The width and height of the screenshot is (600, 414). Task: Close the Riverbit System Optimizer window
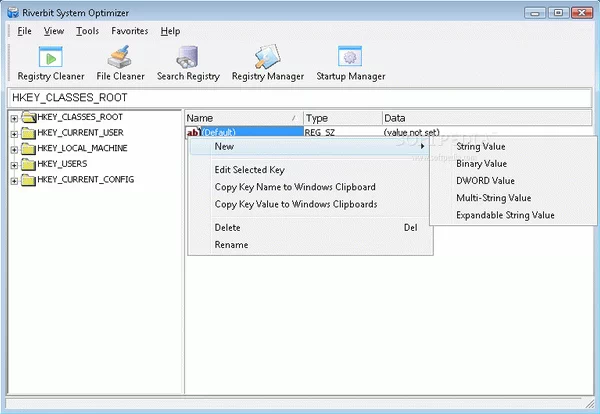[x=582, y=13]
